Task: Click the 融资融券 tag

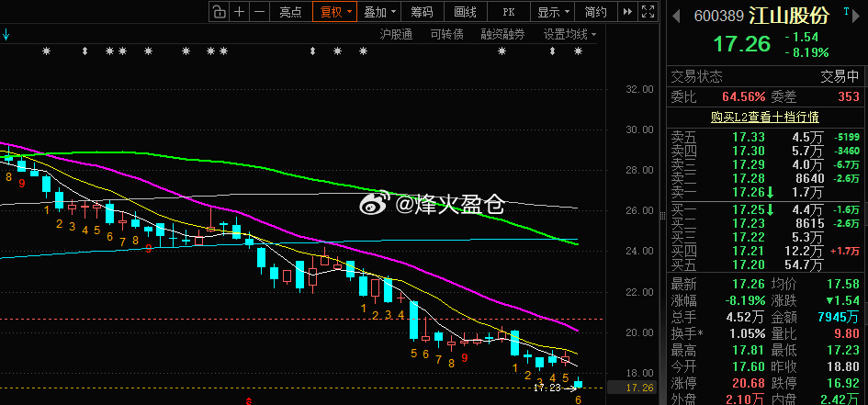Action: point(502,34)
